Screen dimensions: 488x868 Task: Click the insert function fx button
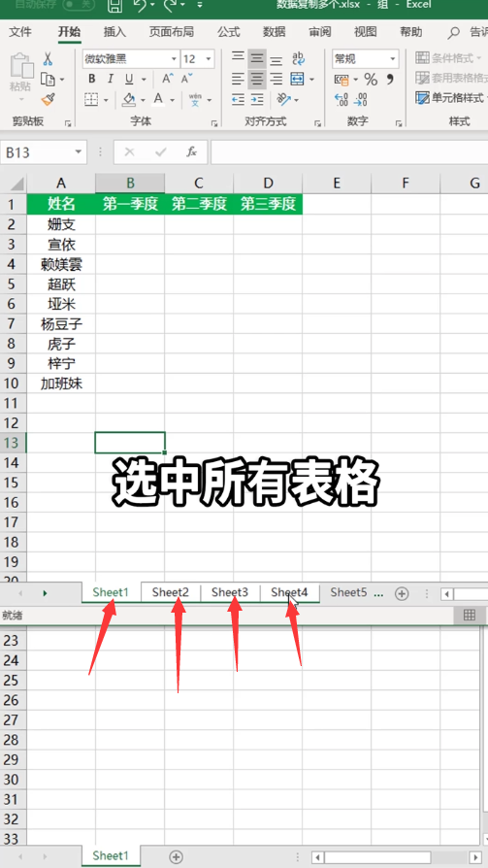(x=191, y=151)
